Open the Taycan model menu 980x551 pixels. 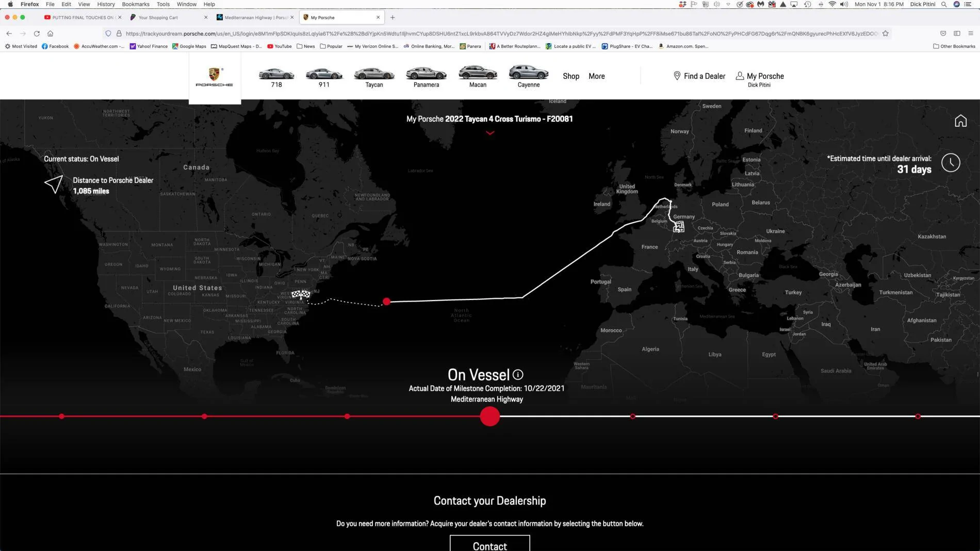point(374,77)
